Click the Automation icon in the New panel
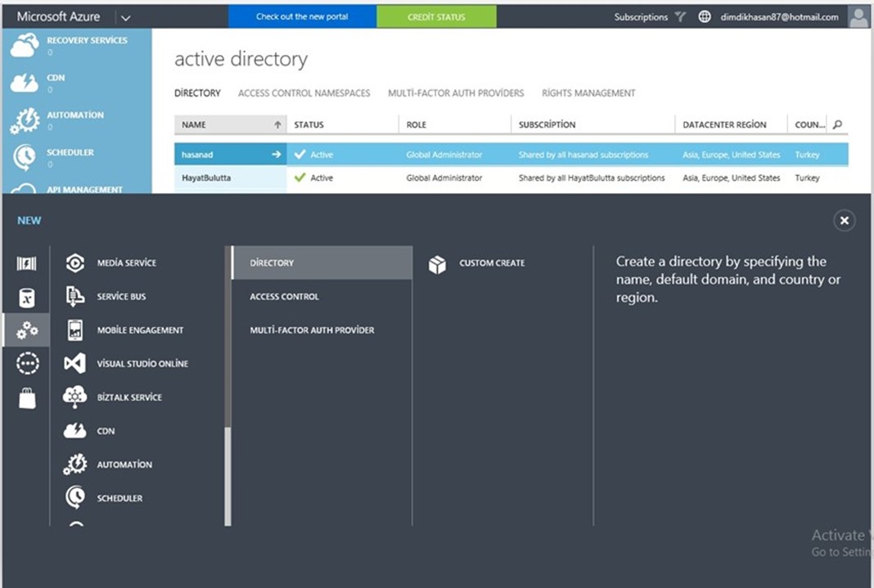The image size is (874, 588). click(75, 465)
